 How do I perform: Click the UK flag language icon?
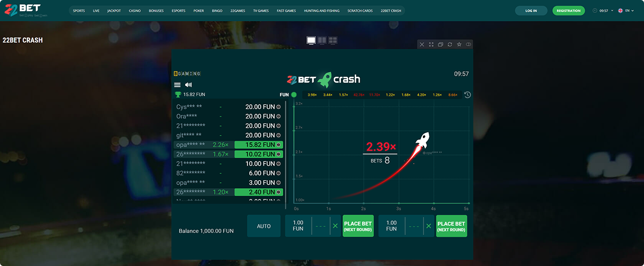click(621, 11)
